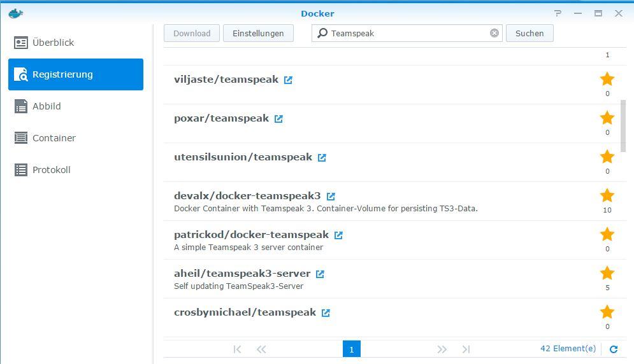The width and height of the screenshot is (634, 364).
Task: Open Einstellungen settings
Action: pos(258,33)
